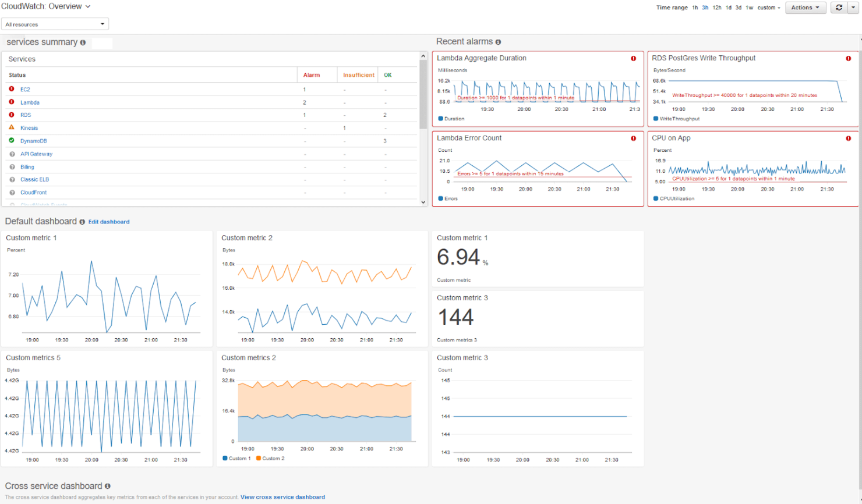The width and height of the screenshot is (862, 504).
Task: Click View cross service dashboard
Action: [x=282, y=496]
